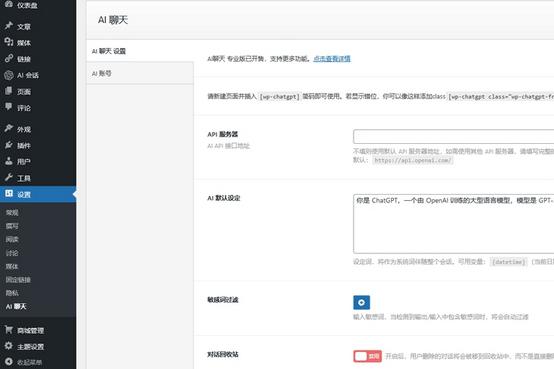Open the 仪表盘 dashboard icon in sidebar
This screenshot has width=554, height=369.
(x=9, y=4)
